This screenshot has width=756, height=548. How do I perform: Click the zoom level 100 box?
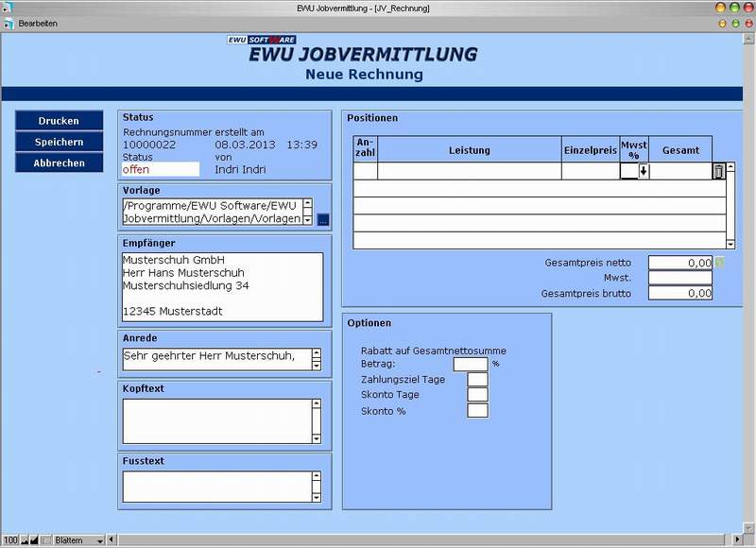pos(10,540)
